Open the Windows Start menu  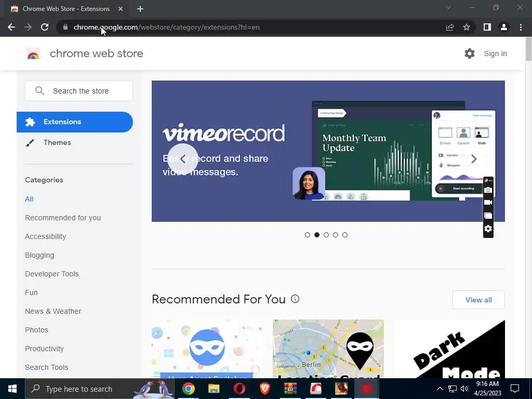12,389
